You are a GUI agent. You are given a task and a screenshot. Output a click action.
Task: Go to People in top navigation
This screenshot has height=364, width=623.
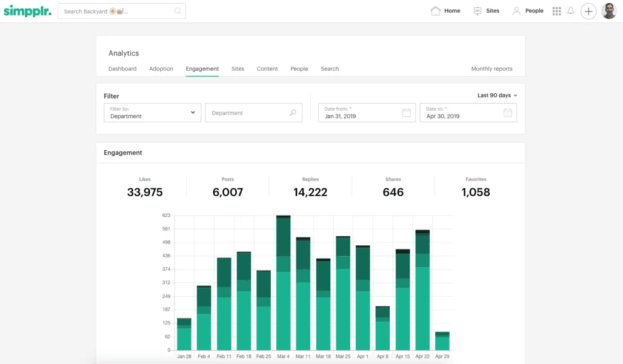click(534, 11)
